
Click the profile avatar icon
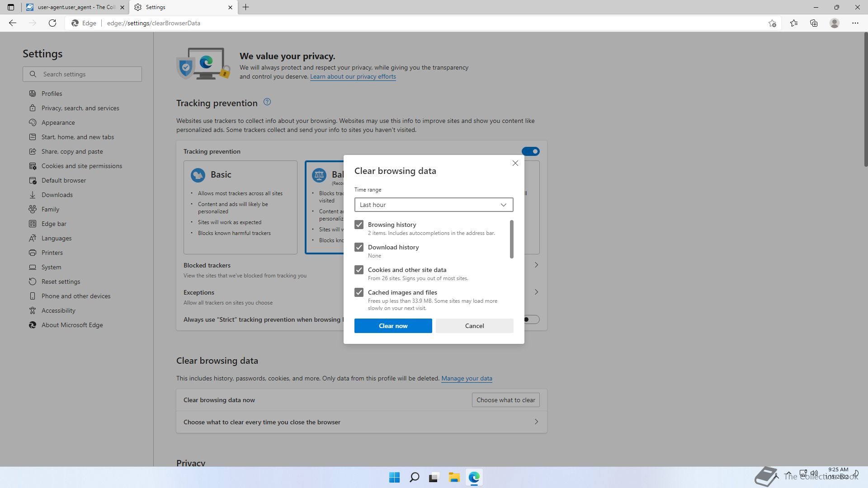(x=835, y=23)
